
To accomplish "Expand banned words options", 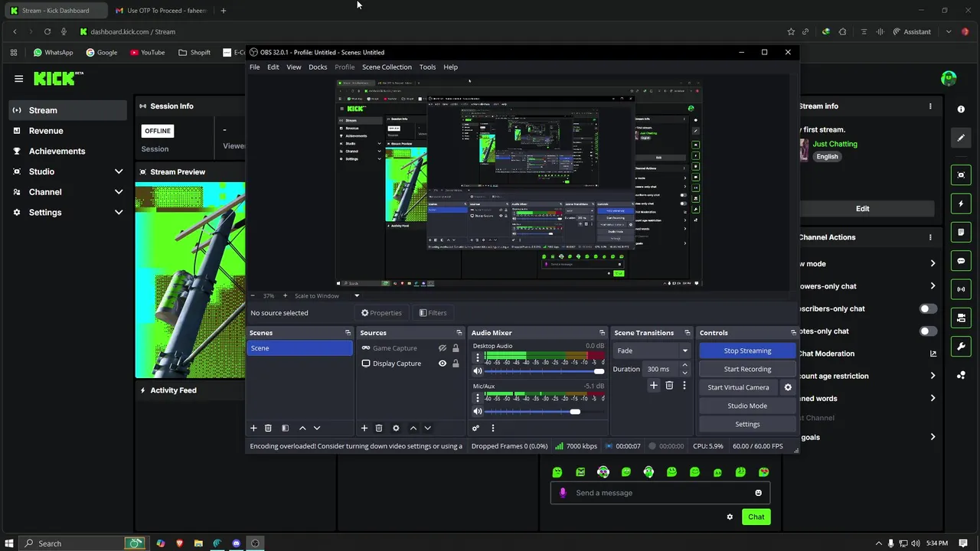I will [933, 398].
